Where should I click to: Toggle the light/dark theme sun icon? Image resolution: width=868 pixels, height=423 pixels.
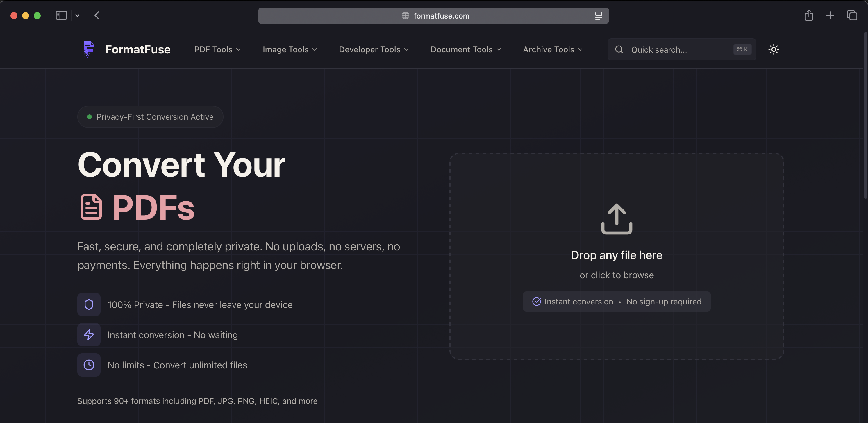click(774, 49)
